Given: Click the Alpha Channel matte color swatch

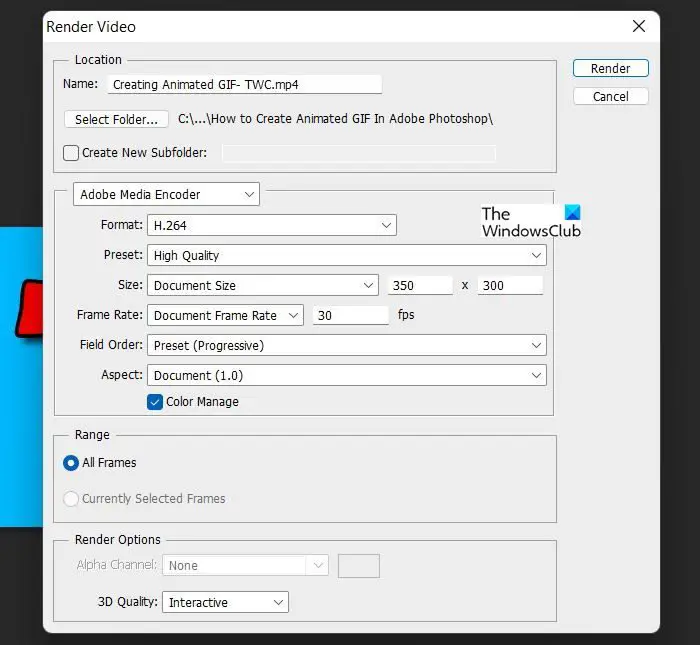Looking at the screenshot, I should tap(359, 566).
